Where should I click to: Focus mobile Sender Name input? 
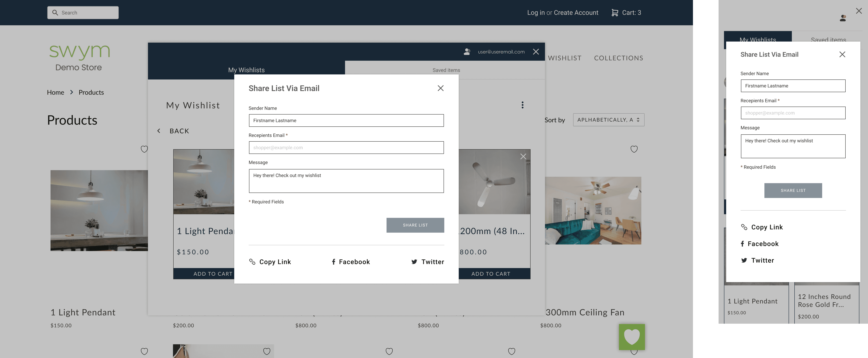793,86
